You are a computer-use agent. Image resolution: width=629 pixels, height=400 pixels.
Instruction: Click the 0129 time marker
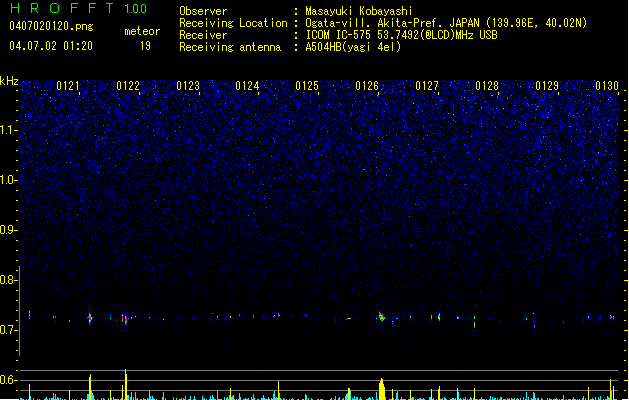pyautogui.click(x=547, y=86)
